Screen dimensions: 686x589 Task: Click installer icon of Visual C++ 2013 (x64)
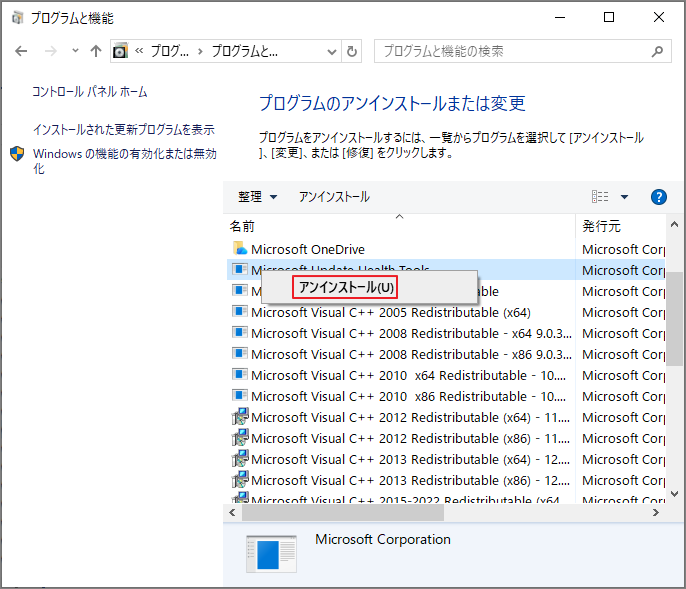240,458
